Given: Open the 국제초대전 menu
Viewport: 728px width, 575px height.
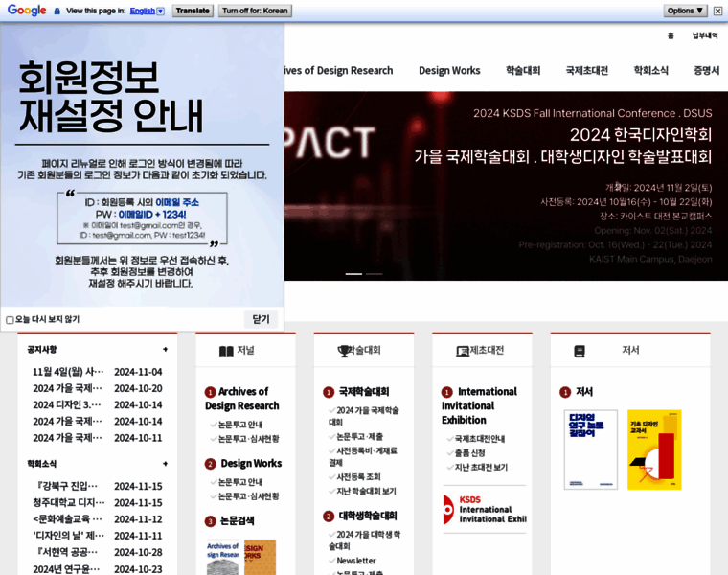Looking at the screenshot, I should pos(587,71).
